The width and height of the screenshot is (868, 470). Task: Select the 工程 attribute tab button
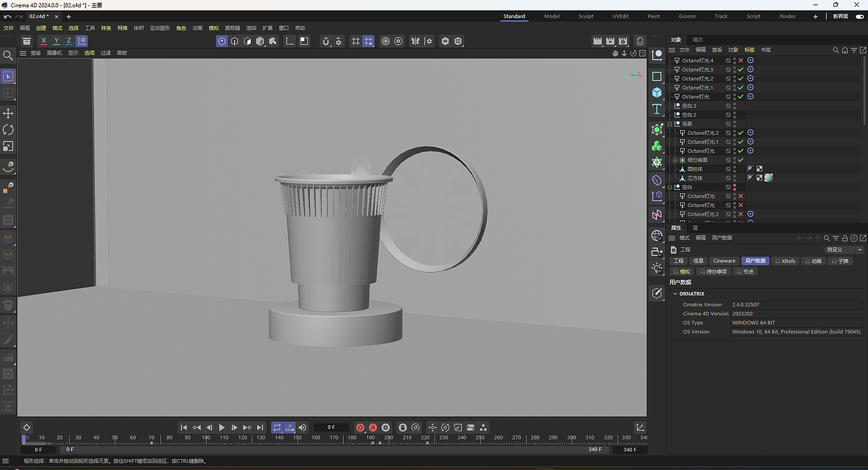pos(679,260)
